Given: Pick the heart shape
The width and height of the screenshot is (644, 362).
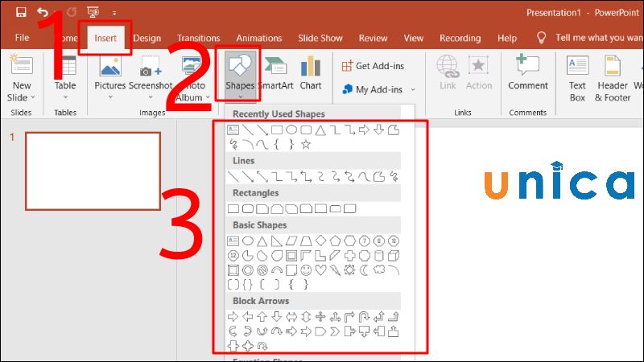Looking at the screenshot, I should click(x=320, y=270).
